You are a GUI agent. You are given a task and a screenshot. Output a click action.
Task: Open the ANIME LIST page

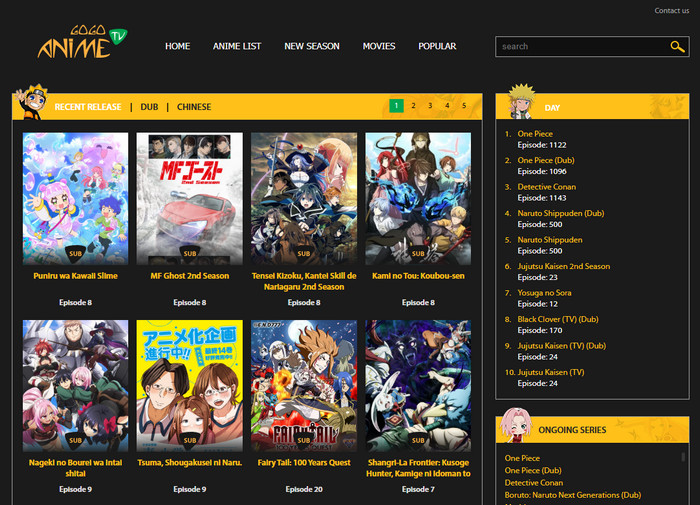237,46
